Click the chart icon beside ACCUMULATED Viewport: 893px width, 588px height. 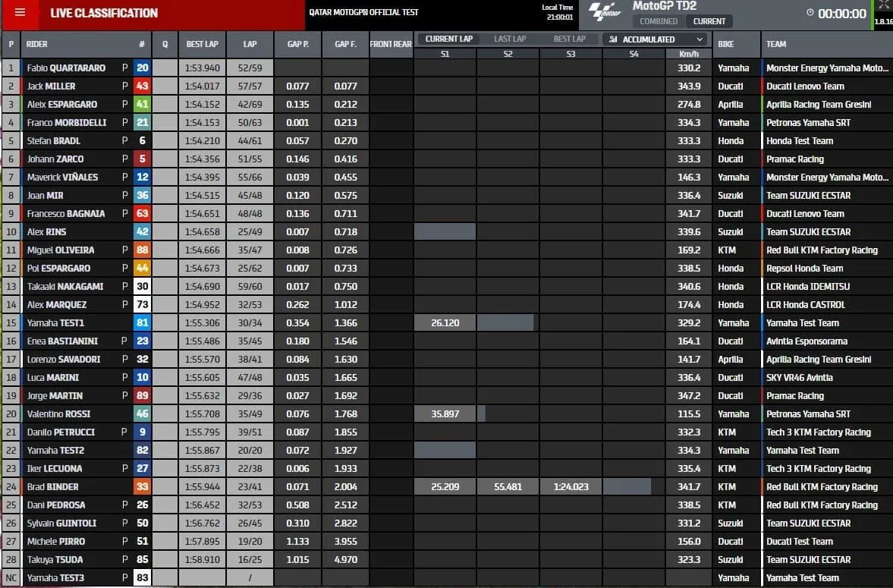coord(613,39)
